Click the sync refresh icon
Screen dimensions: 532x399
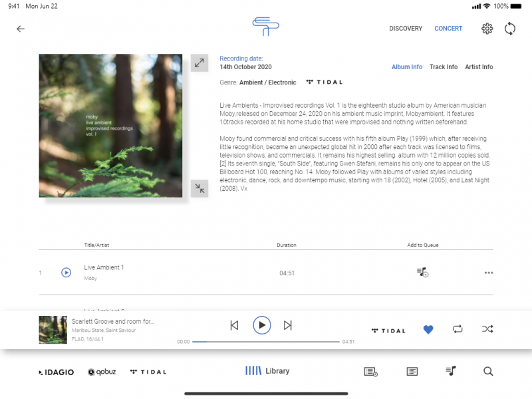point(510,29)
